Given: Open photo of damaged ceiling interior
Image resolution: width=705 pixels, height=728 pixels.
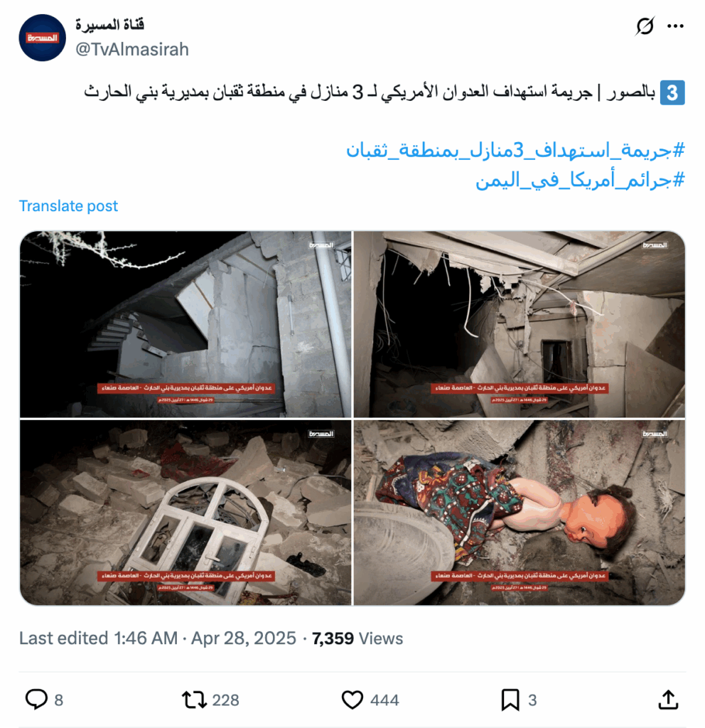Looking at the screenshot, I should [520, 324].
